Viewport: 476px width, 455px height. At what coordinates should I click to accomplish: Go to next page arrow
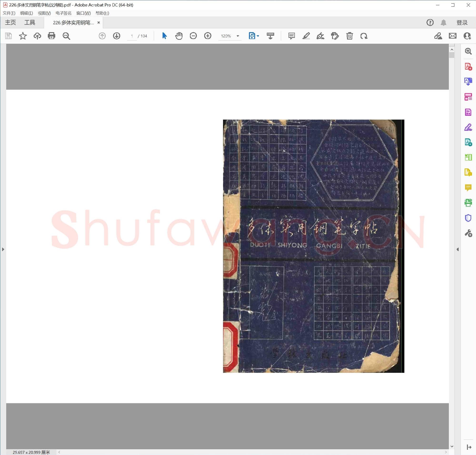[x=117, y=36]
